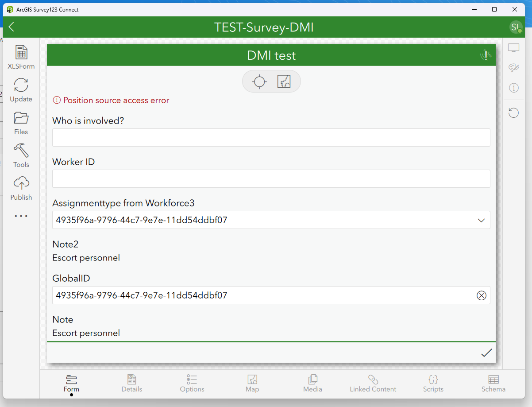Minimize the Survey123 Connect window
532x407 pixels.
(x=474, y=9)
